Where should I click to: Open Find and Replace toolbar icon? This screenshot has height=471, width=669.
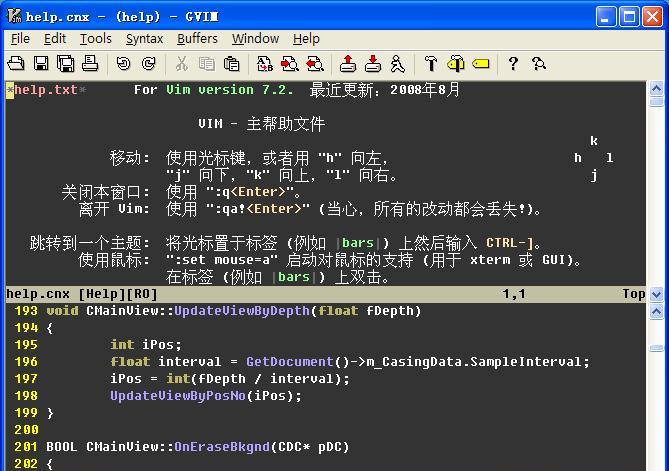[x=265, y=64]
